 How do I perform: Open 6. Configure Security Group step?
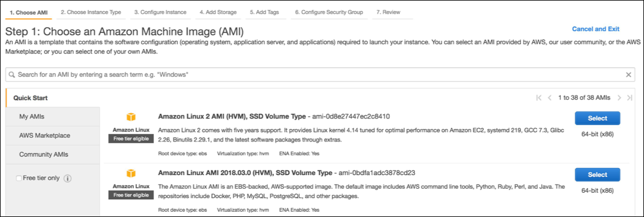point(329,12)
